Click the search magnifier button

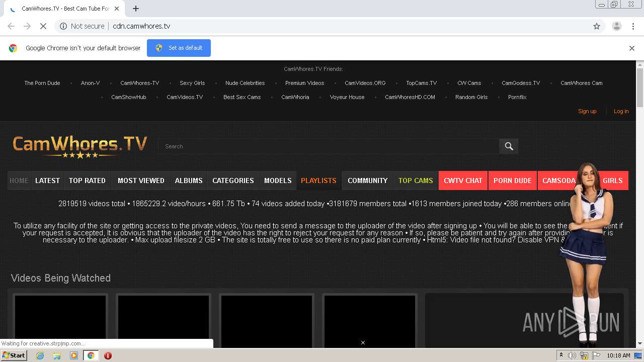pyautogui.click(x=509, y=146)
